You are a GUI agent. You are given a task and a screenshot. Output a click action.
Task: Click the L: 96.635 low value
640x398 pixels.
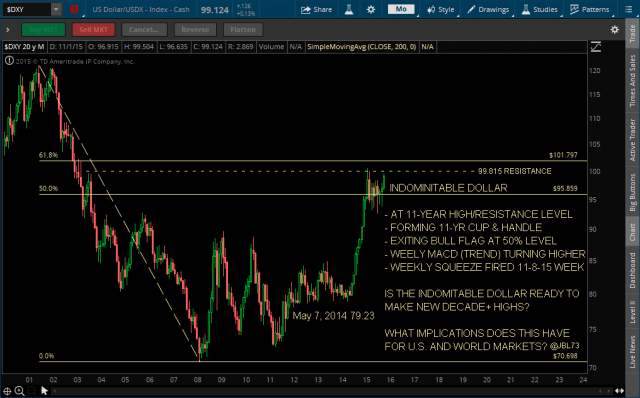pyautogui.click(x=173, y=47)
